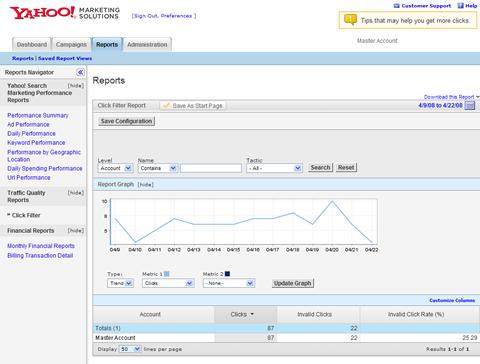Screen dimensions: 480x364
Task: Open Performance by Geographic Location link
Action: 44,156
